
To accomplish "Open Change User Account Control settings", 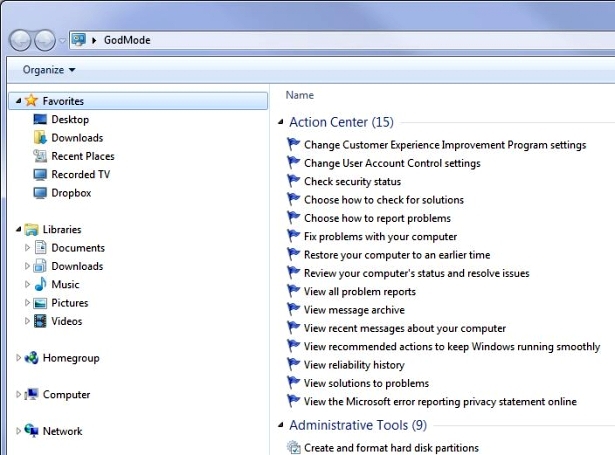I will (x=392, y=164).
